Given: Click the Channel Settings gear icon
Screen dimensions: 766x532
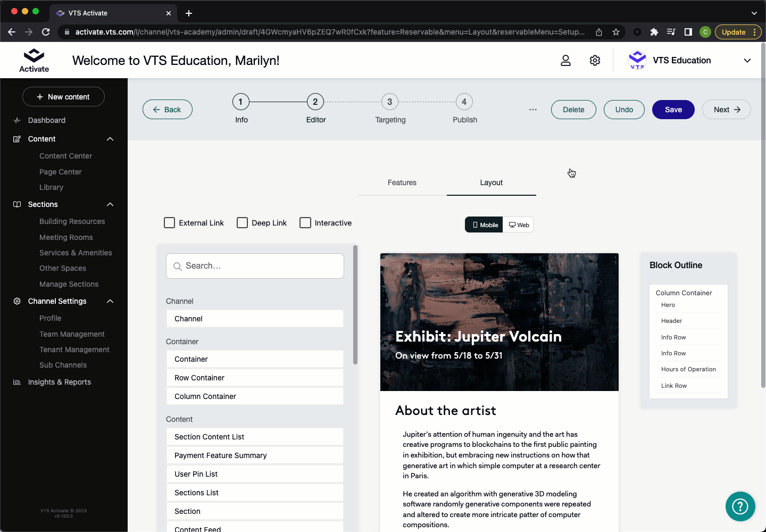Looking at the screenshot, I should [x=17, y=301].
